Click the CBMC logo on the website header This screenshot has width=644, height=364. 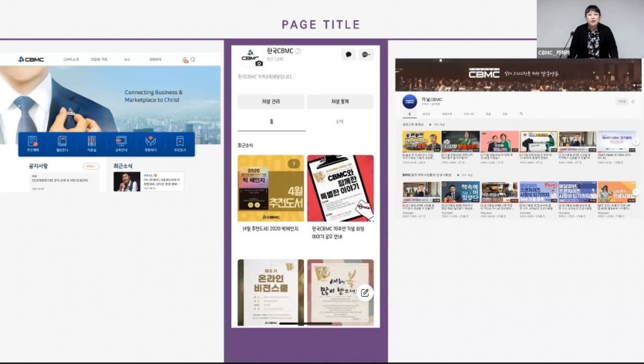pos(31,59)
